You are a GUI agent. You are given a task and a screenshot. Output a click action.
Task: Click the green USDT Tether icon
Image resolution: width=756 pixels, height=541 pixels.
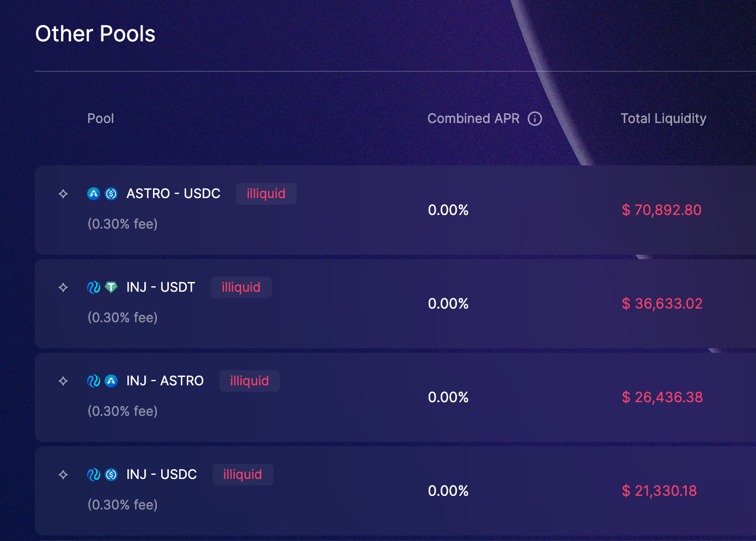[111, 287]
